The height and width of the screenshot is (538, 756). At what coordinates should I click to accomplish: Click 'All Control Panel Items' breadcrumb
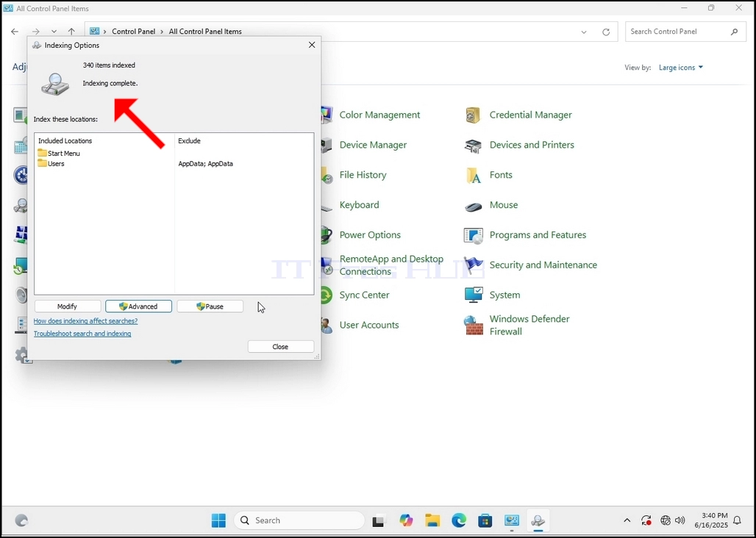coord(205,32)
